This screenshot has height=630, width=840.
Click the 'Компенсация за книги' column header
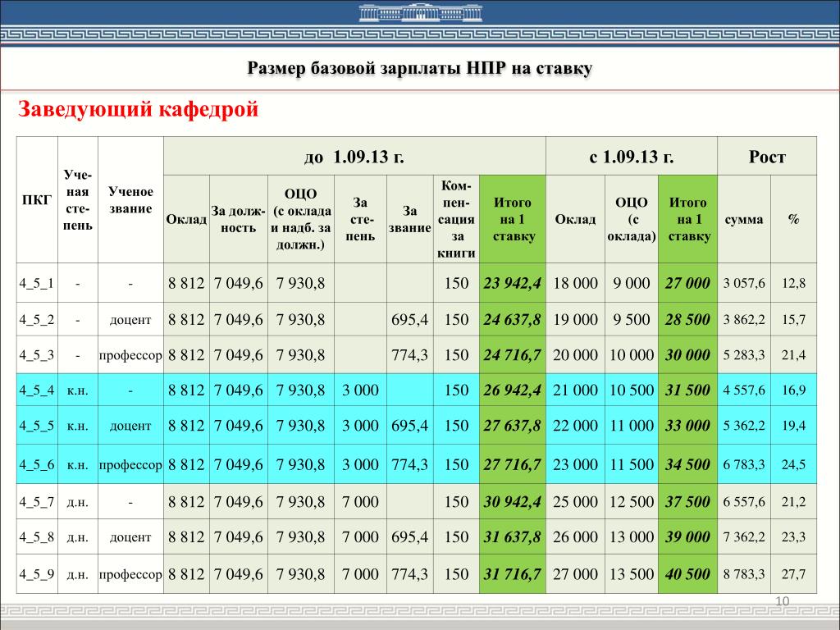pyautogui.click(x=456, y=219)
